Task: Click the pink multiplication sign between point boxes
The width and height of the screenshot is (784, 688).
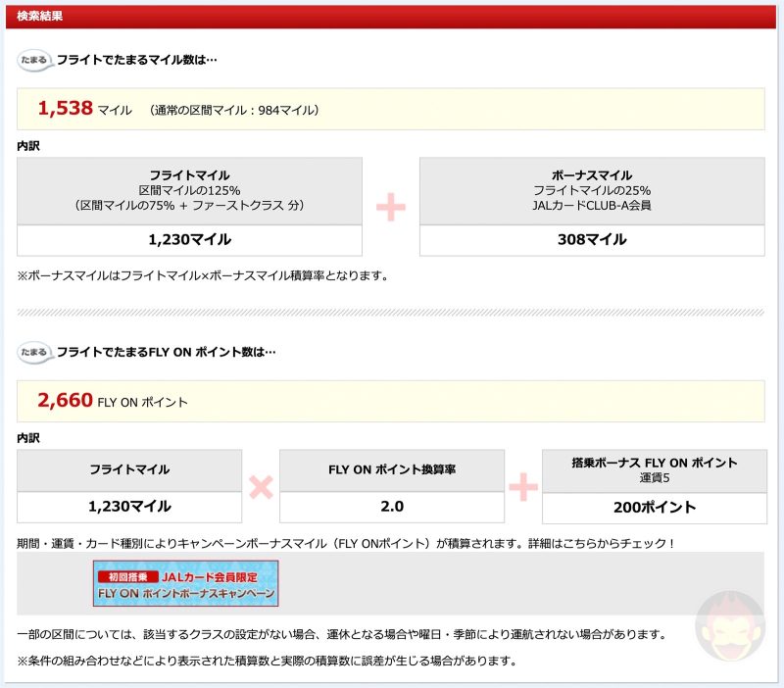Action: (260, 486)
